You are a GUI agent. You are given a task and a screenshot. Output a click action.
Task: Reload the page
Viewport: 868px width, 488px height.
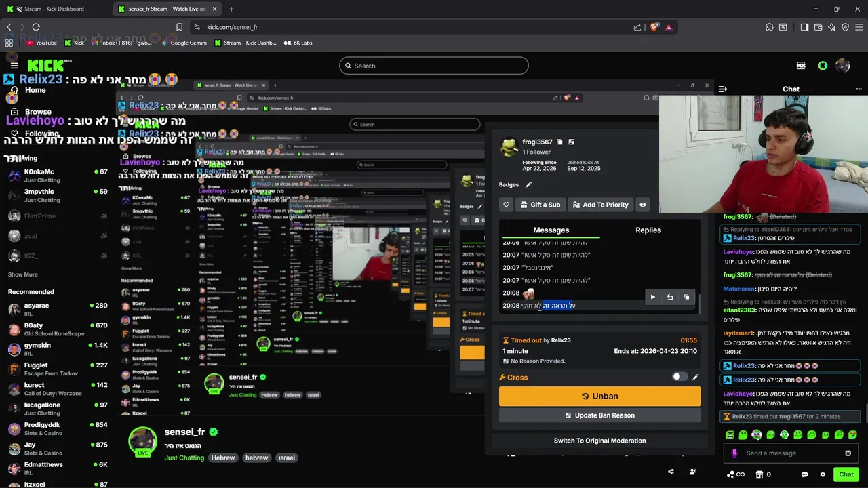point(36,27)
